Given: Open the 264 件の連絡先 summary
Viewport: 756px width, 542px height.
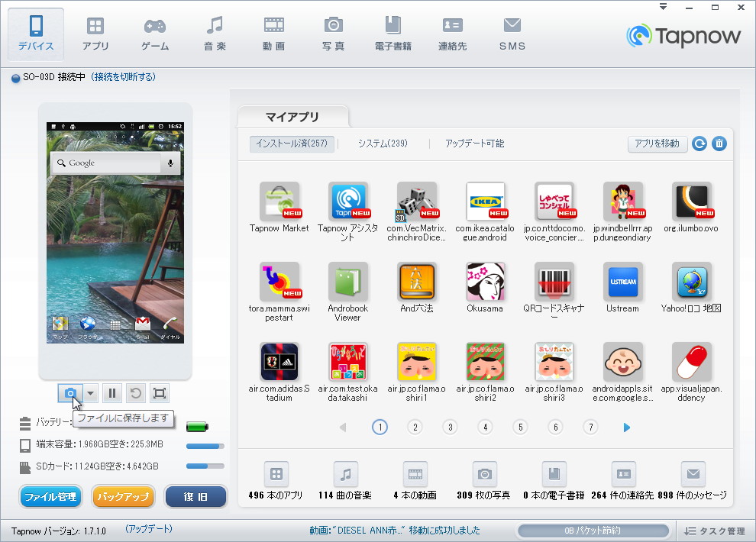Looking at the screenshot, I should 623,480.
